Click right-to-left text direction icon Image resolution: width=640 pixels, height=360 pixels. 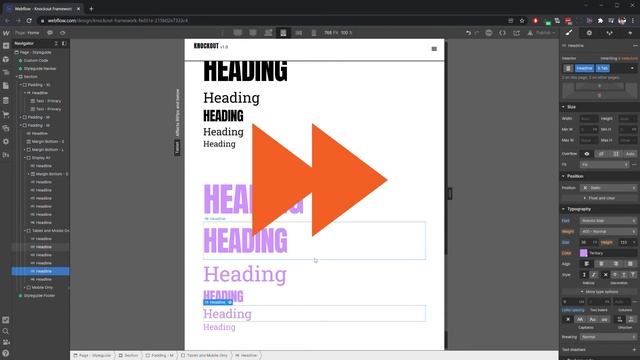pyautogui.click(x=631, y=319)
